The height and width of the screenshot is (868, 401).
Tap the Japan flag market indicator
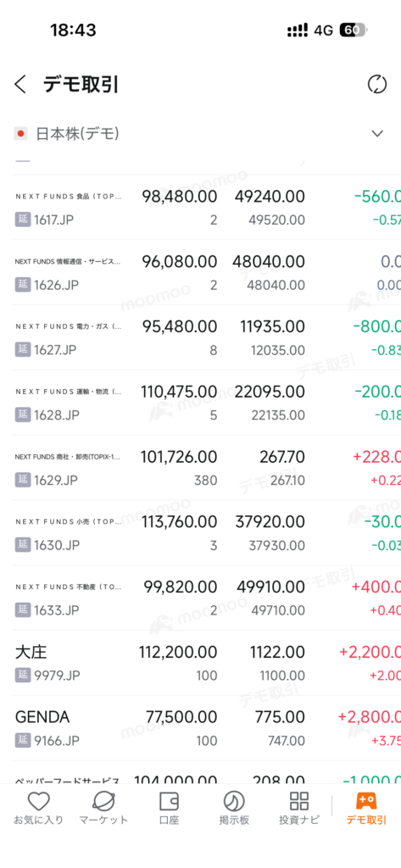tap(21, 133)
